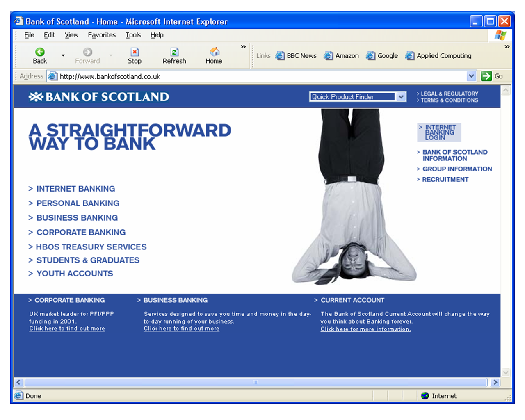The image size is (525, 420).
Task: Click the address URL field
Action: 262,76
